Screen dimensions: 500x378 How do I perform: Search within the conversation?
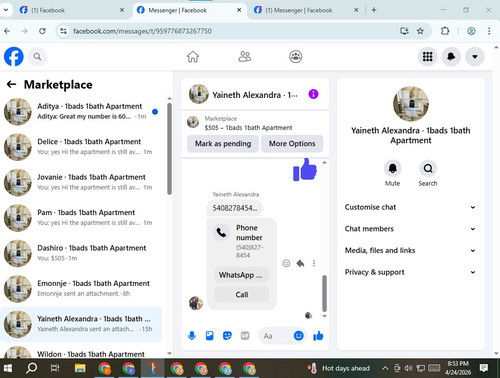pos(428,169)
